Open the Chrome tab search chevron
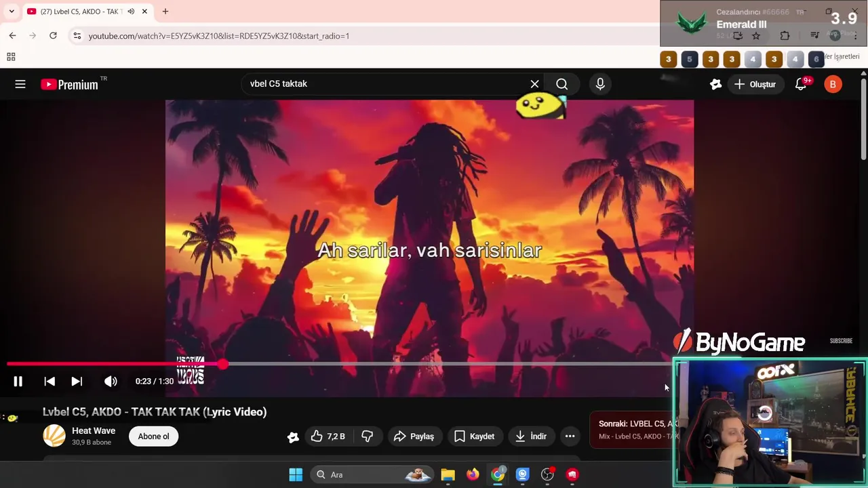The width and height of the screenshot is (868, 488). pyautogui.click(x=12, y=12)
